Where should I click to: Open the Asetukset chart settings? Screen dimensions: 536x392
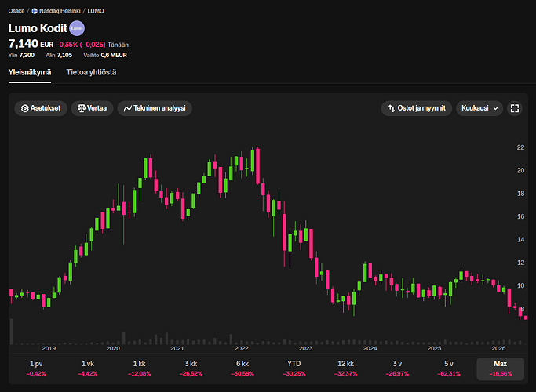click(41, 108)
